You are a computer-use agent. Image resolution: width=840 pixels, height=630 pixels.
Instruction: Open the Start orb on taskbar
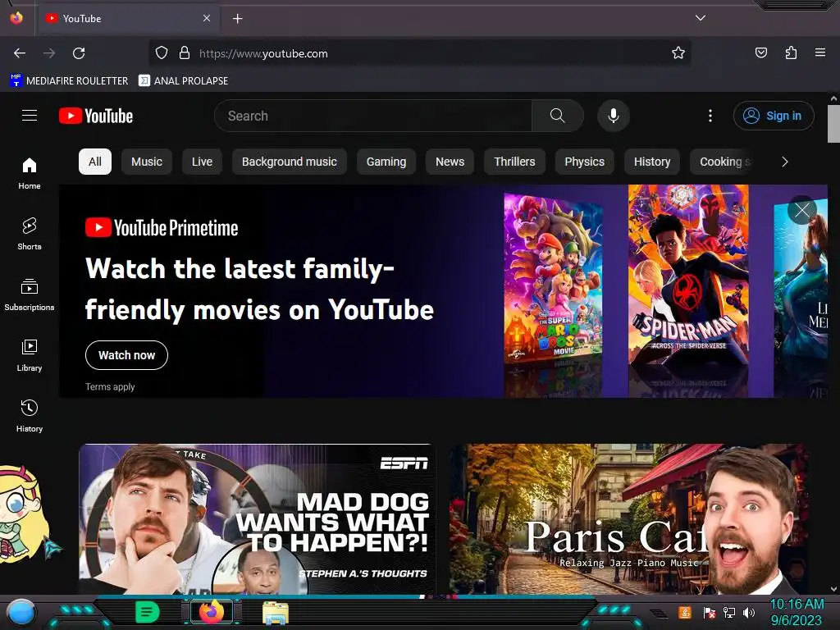coord(21,613)
